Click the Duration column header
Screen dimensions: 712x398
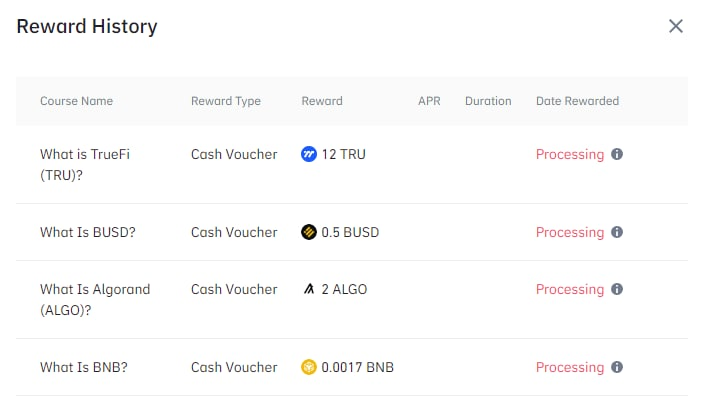tap(488, 101)
